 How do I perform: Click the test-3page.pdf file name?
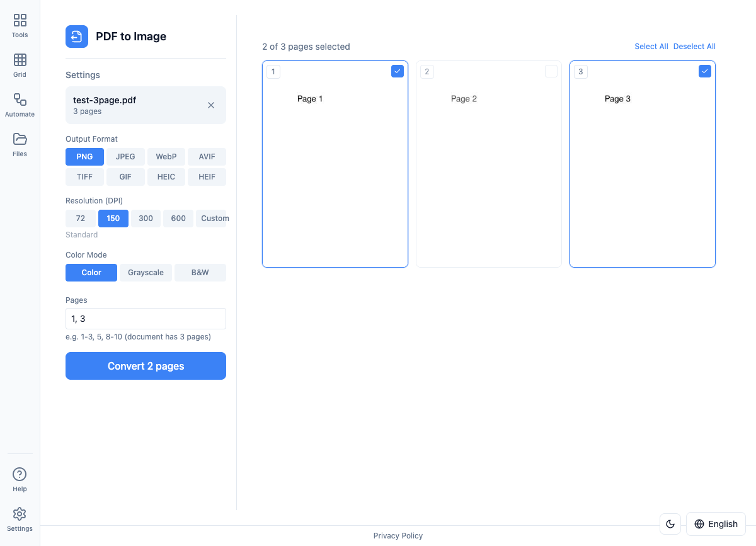click(x=105, y=100)
